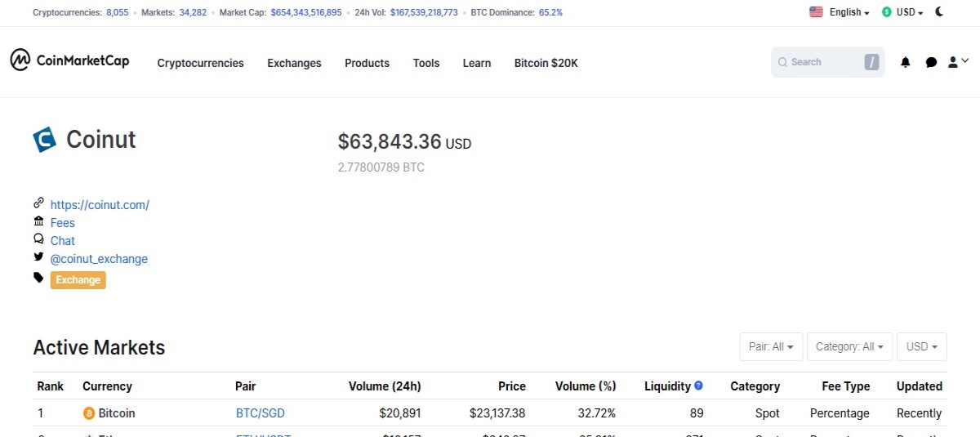Click the $20,891 volume cell
This screenshot has height=437, width=980.
[x=400, y=413]
